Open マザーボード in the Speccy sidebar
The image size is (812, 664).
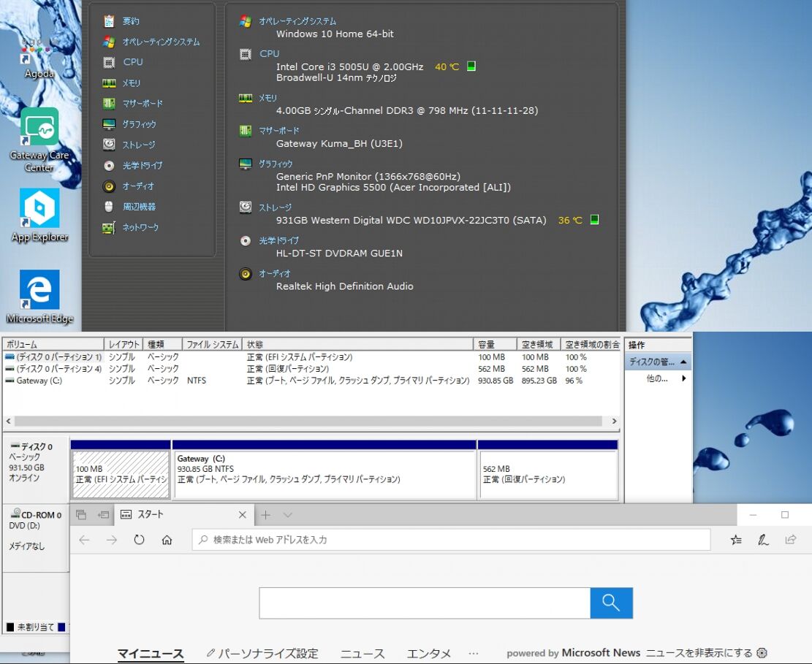click(143, 104)
